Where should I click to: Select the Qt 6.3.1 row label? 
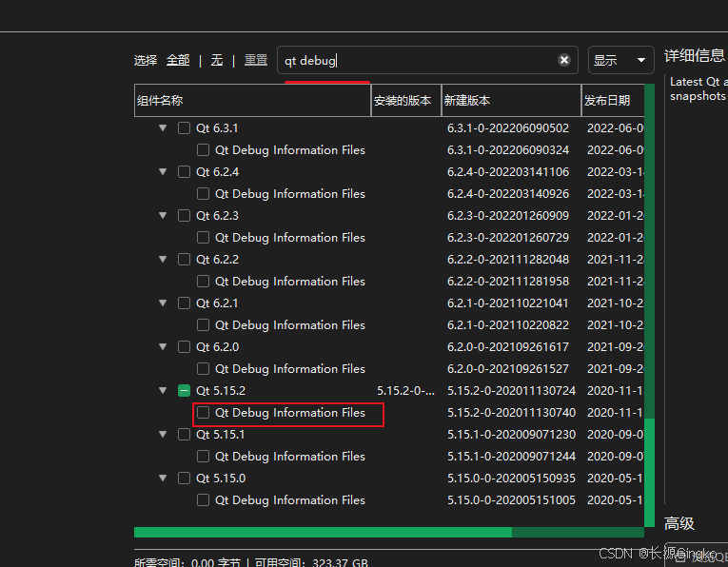(217, 128)
